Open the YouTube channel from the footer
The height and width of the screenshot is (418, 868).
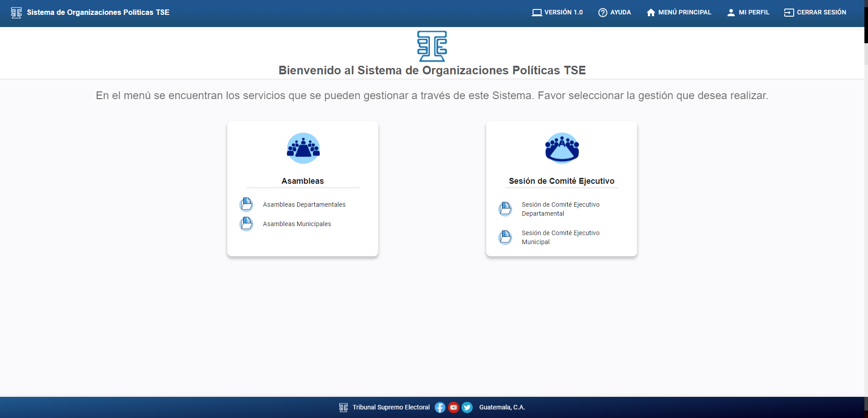click(x=453, y=407)
